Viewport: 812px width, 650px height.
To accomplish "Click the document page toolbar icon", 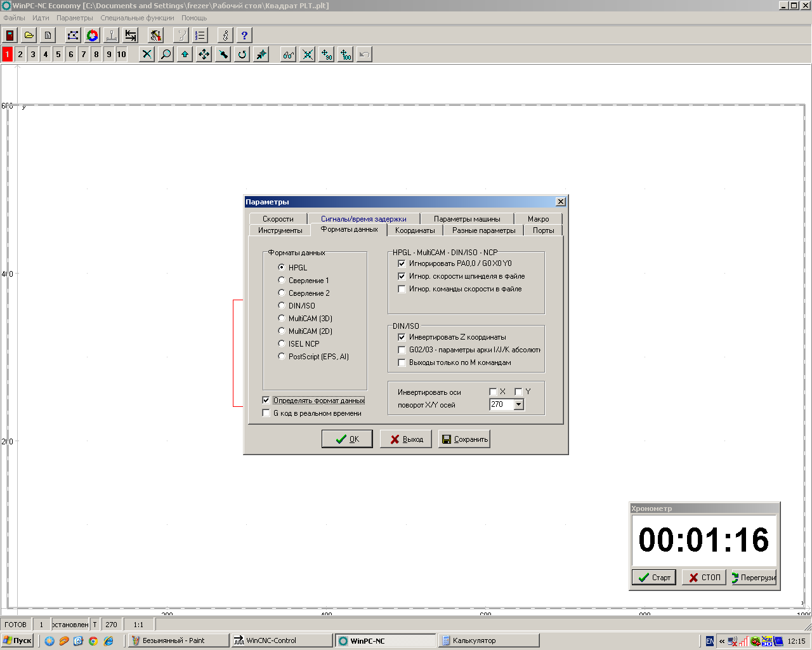I will [x=48, y=35].
